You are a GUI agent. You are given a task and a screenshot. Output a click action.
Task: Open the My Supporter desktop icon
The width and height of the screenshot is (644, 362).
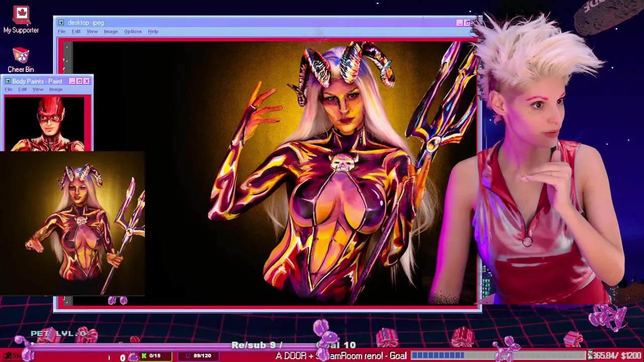[x=21, y=20]
